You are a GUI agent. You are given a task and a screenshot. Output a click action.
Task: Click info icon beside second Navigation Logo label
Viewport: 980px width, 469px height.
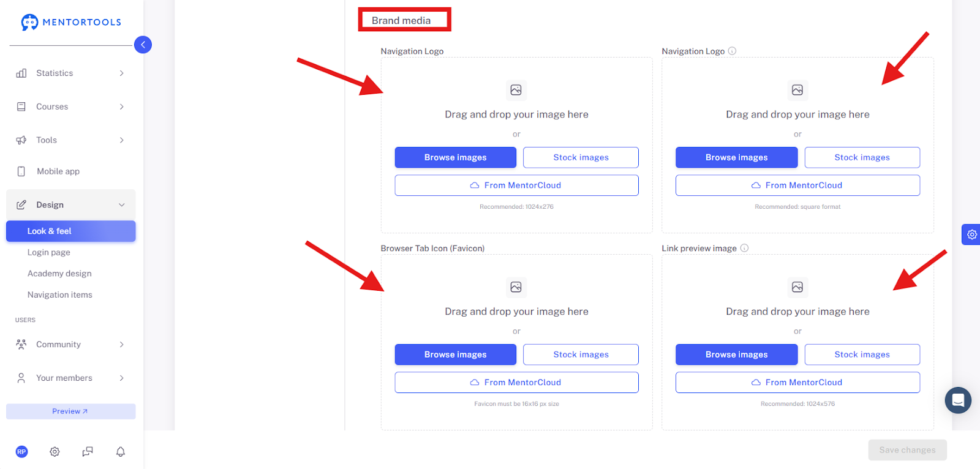pos(732,51)
